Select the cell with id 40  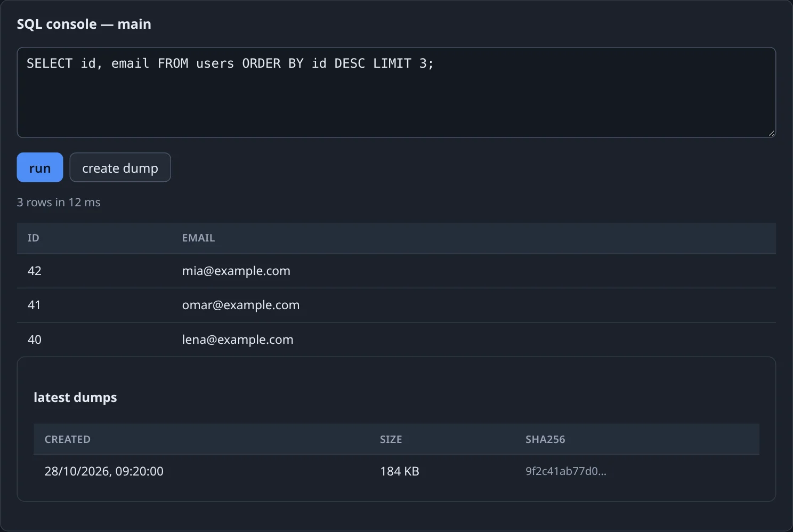click(35, 340)
